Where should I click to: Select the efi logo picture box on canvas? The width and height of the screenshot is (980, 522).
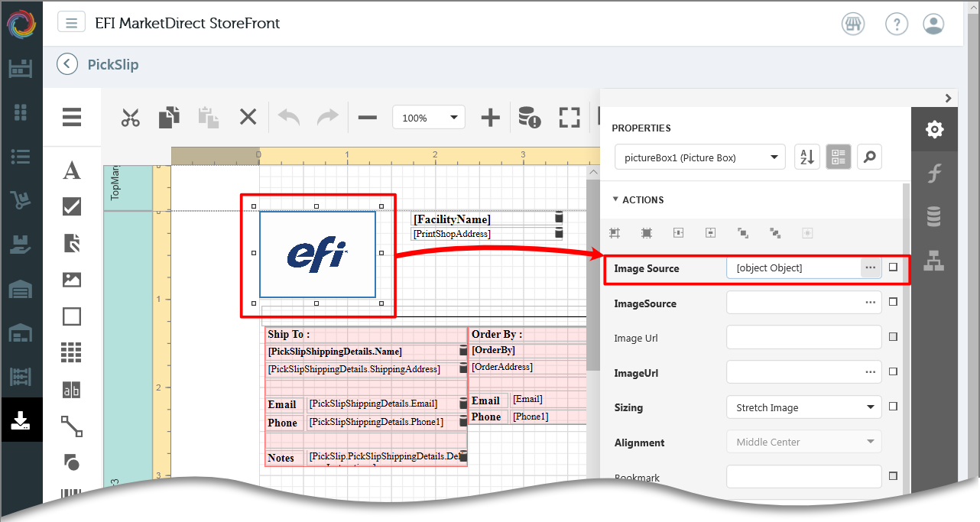point(317,255)
